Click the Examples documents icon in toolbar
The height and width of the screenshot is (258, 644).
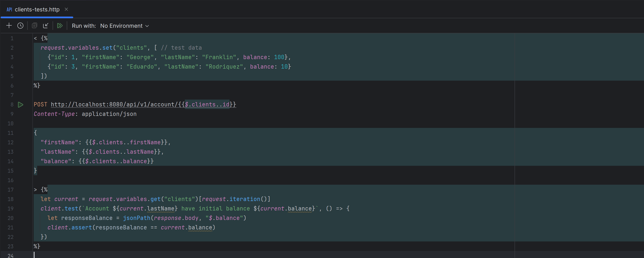tap(35, 26)
